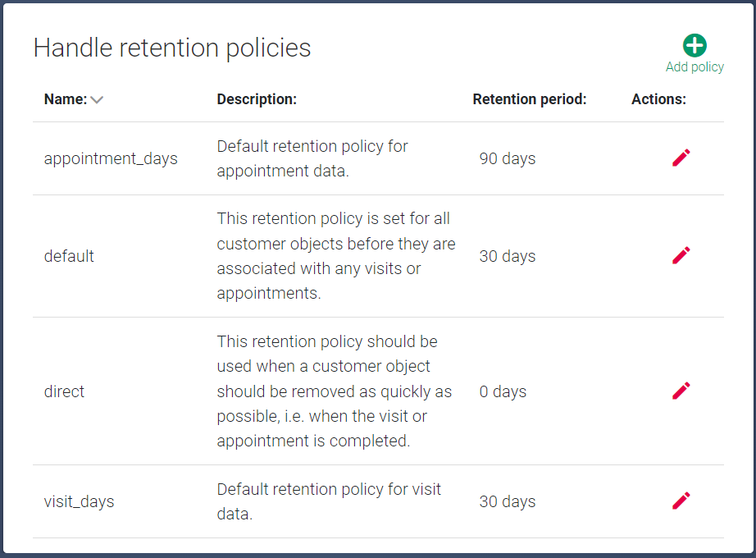Screen dimensions: 756x558
Task: Select the appointment_days policy name
Action: pyautogui.click(x=111, y=158)
